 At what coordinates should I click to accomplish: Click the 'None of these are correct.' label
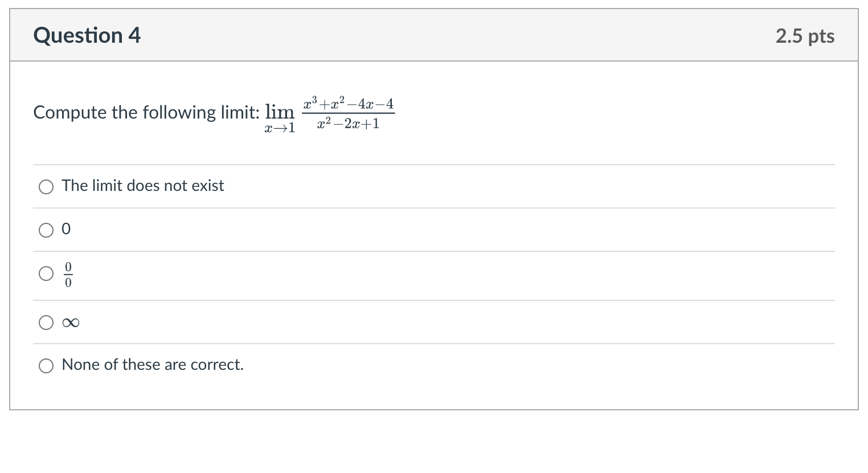152,365
